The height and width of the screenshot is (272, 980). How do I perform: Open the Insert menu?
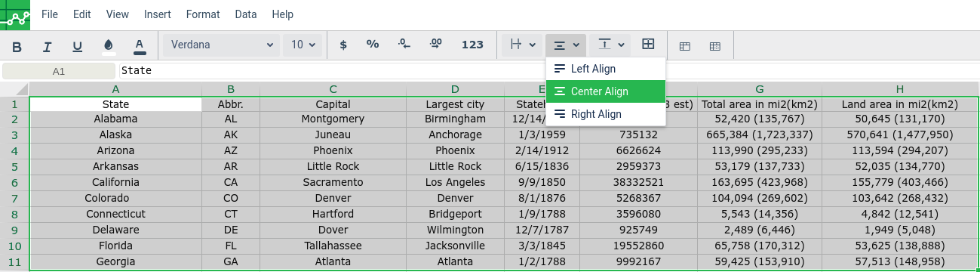158,14
